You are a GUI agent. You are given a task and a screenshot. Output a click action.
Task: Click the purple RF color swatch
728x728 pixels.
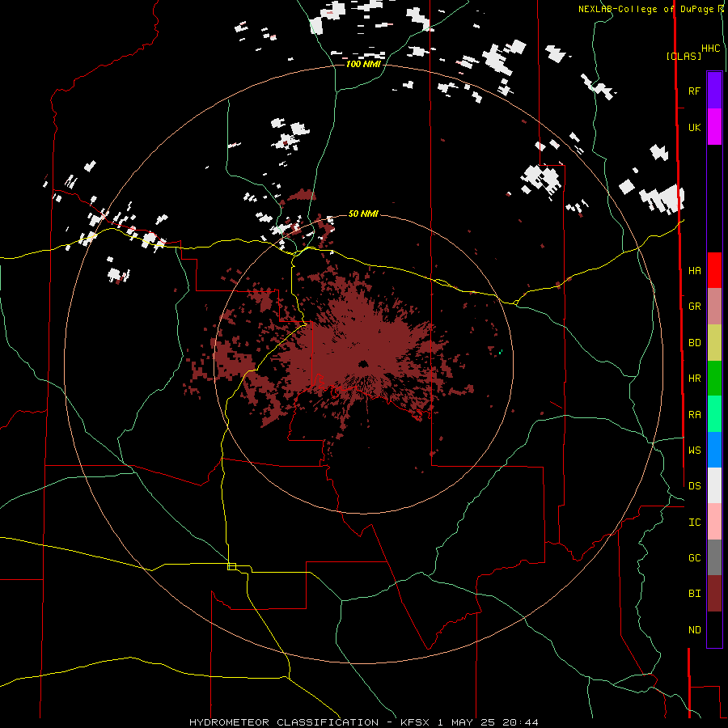(714, 91)
